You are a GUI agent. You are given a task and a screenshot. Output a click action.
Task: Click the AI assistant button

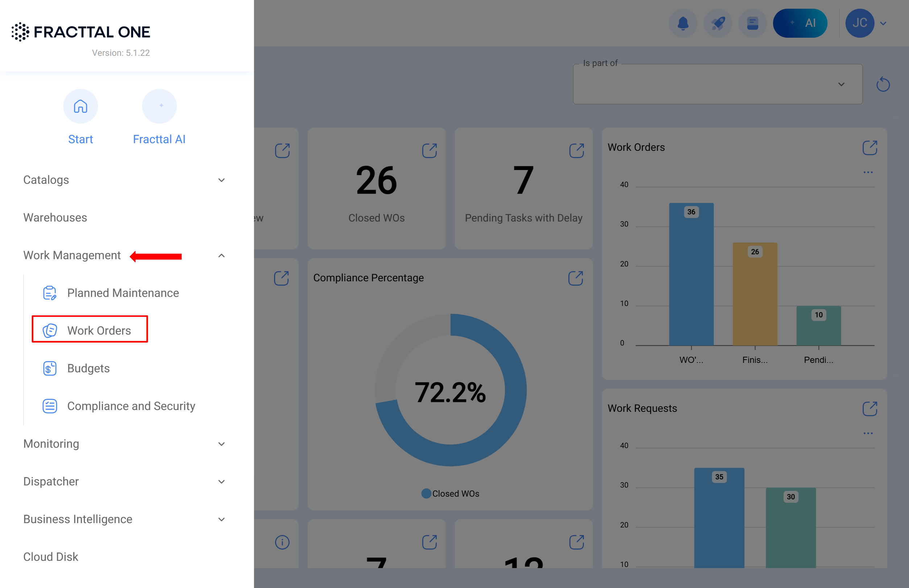click(x=800, y=23)
